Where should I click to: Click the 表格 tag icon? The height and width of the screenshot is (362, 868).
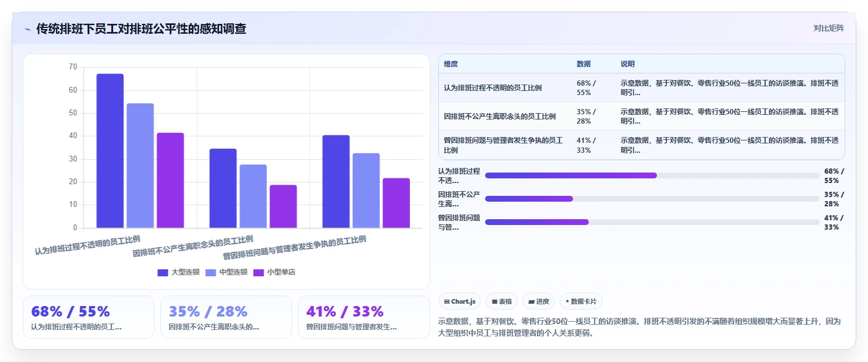(494, 302)
